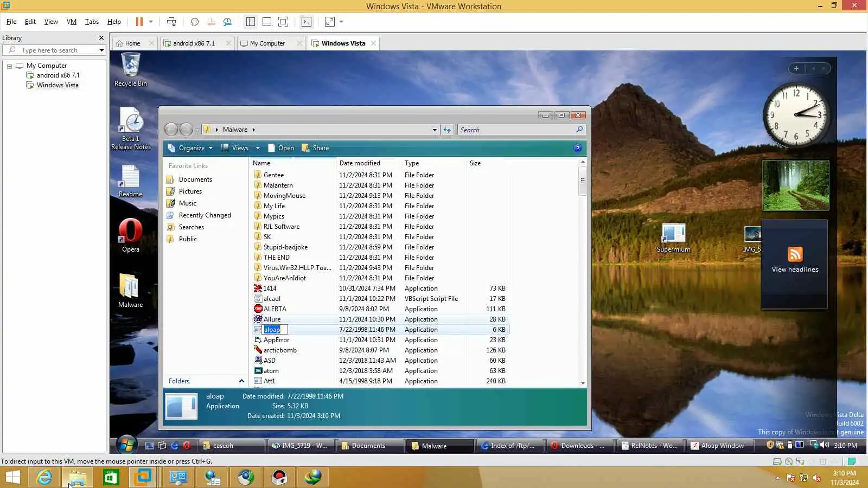Toggle the VMware library sidebar view
This screenshot has height=488, width=868.
pos(251,22)
